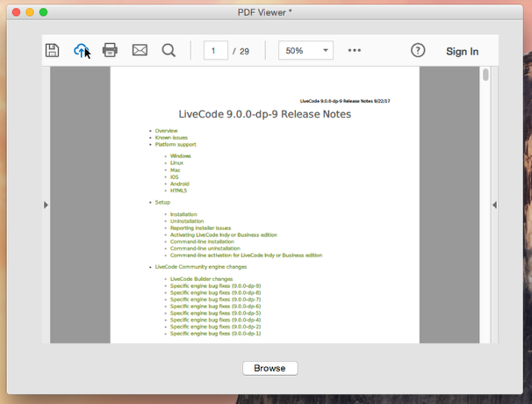
Task: Click the page number input field
Action: click(216, 51)
